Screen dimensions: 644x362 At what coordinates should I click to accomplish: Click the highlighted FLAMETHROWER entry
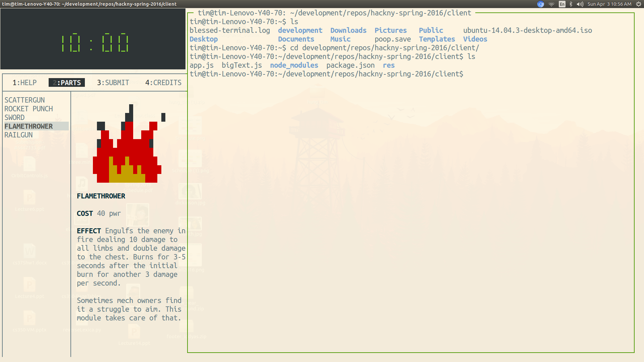pyautogui.click(x=29, y=126)
